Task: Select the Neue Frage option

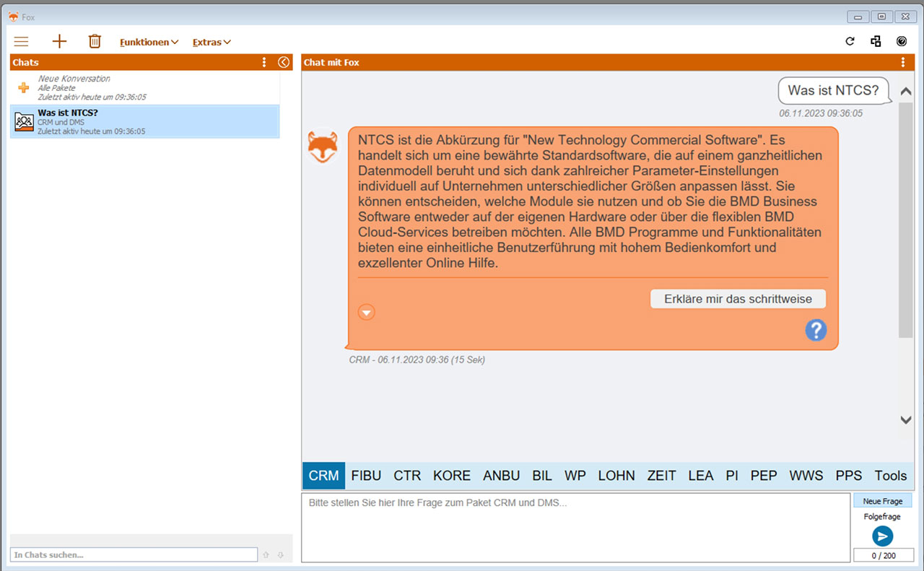Action: pos(882,501)
